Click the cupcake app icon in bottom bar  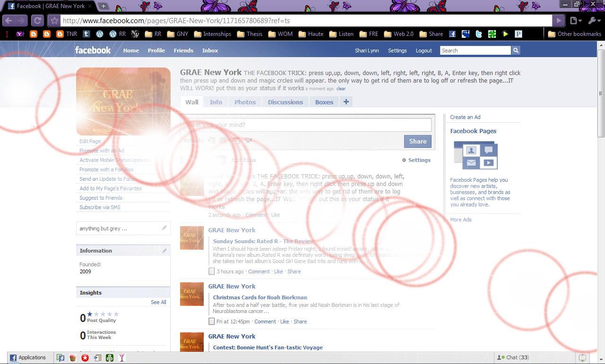(x=73, y=358)
